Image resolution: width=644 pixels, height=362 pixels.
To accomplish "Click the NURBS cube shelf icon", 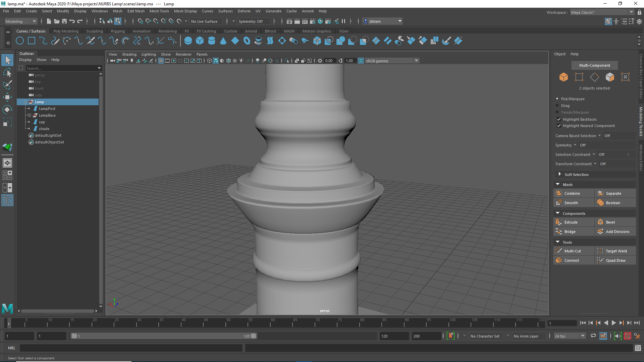I will tap(200, 41).
